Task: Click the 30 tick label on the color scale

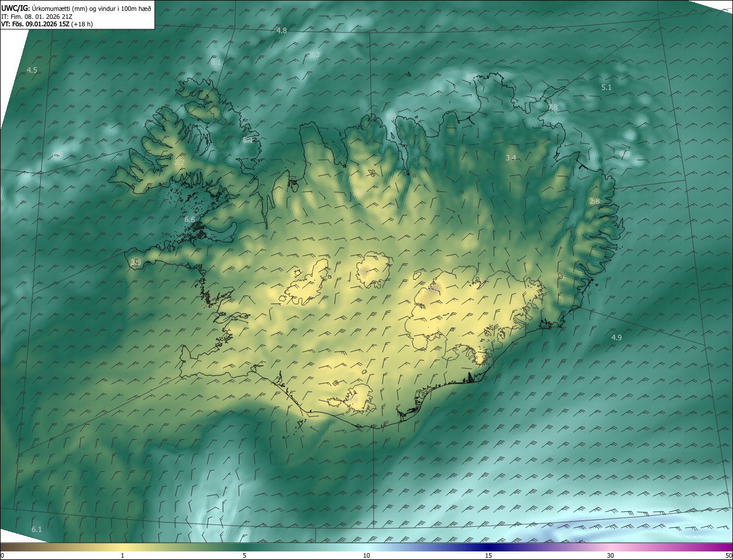Action: point(610,555)
